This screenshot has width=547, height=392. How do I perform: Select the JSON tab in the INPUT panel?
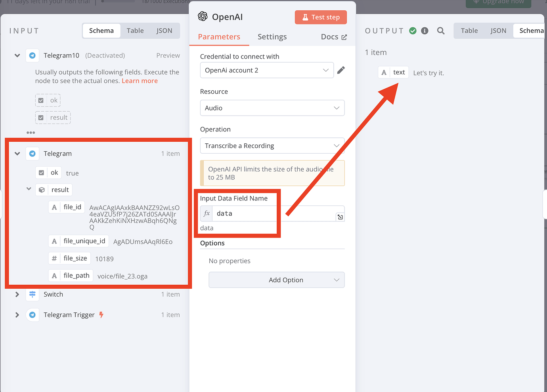(x=164, y=30)
